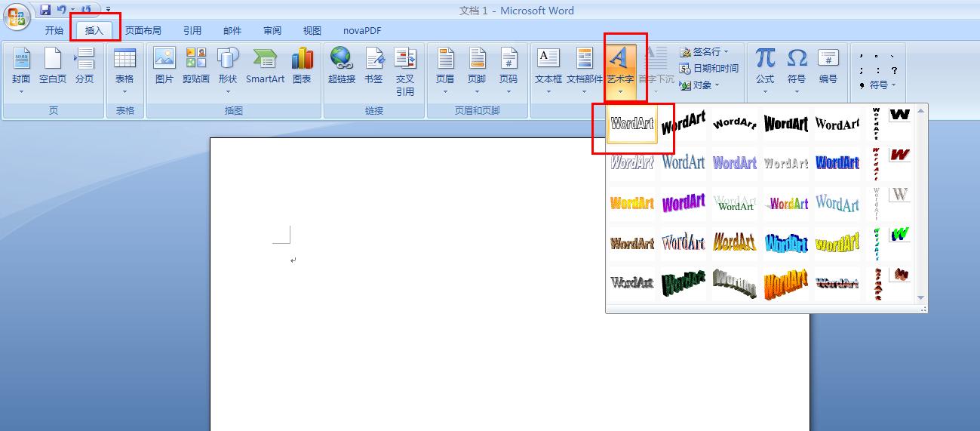Select the black vertical WordArt style
The image size is (980, 431).
pyautogui.click(x=876, y=123)
